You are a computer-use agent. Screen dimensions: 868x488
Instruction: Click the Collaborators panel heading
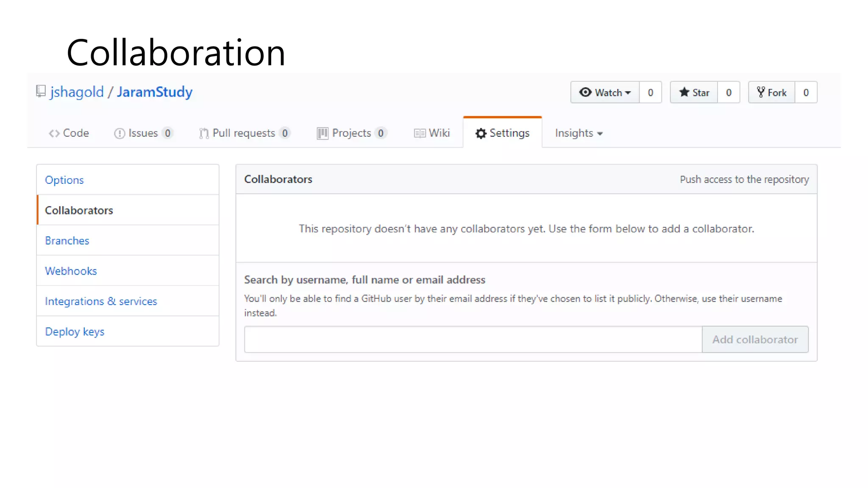point(278,179)
